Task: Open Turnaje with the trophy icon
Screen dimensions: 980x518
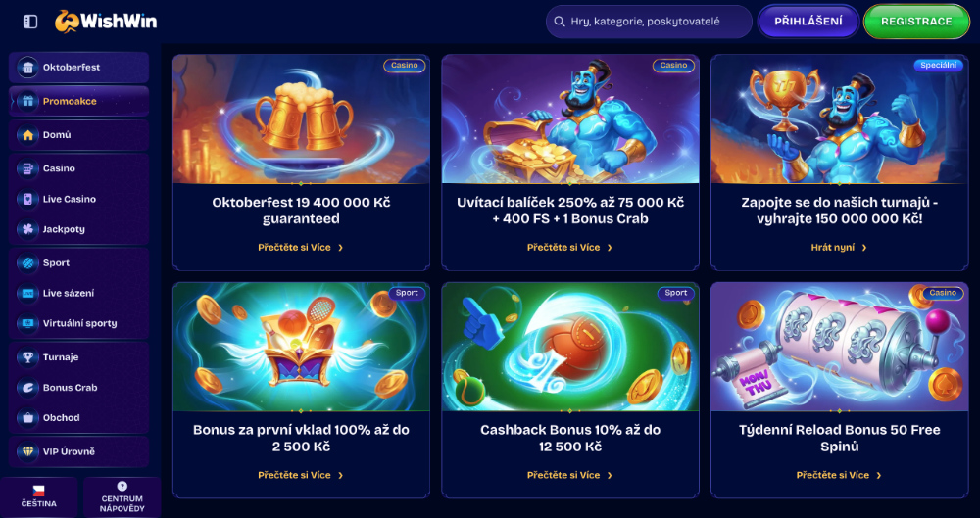Action: [x=27, y=357]
